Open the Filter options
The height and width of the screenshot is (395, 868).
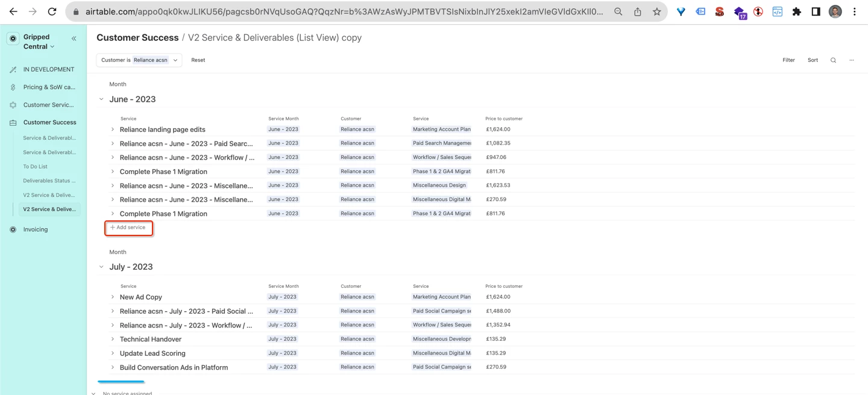788,60
